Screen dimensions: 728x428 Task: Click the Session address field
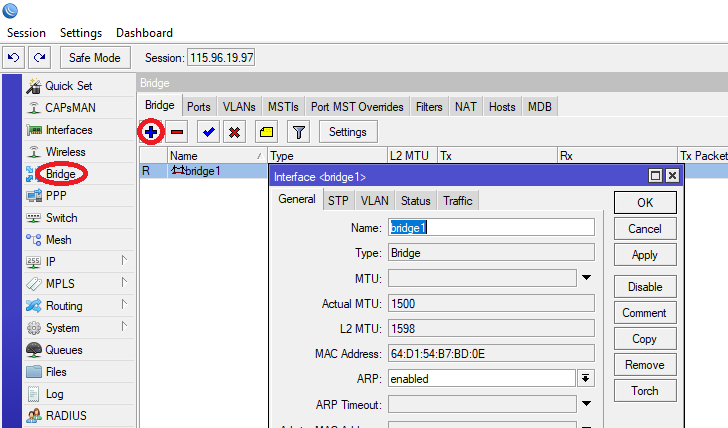coord(221,58)
